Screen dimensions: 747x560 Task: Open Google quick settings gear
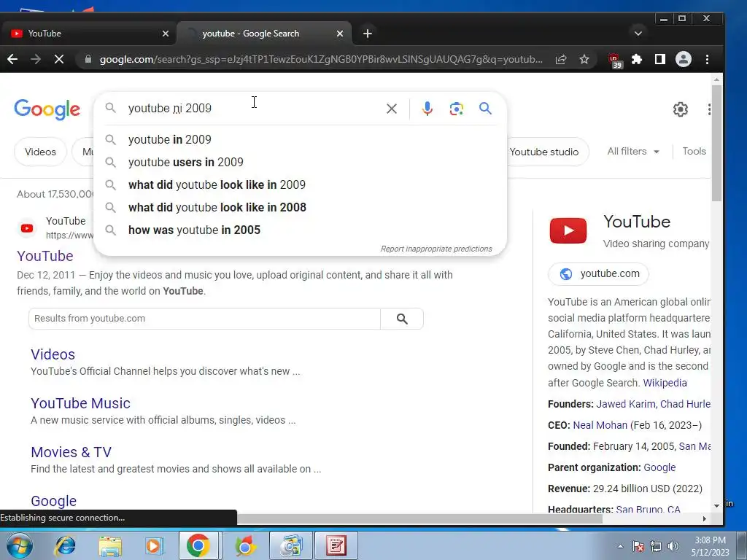pyautogui.click(x=681, y=109)
